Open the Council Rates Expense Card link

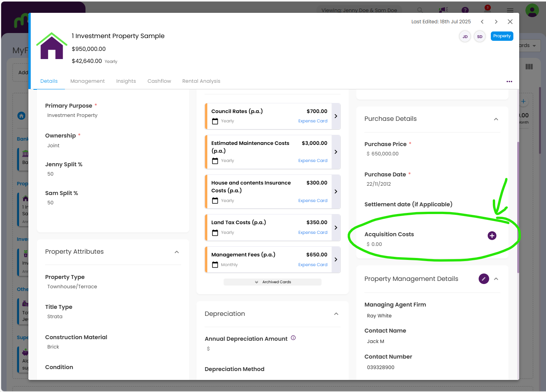pyautogui.click(x=312, y=121)
